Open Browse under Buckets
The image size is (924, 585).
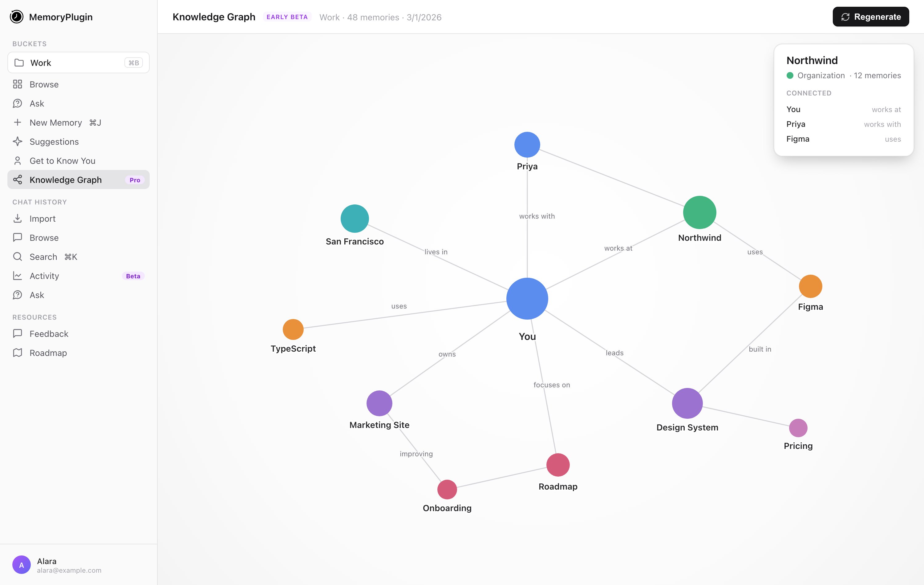click(78, 84)
